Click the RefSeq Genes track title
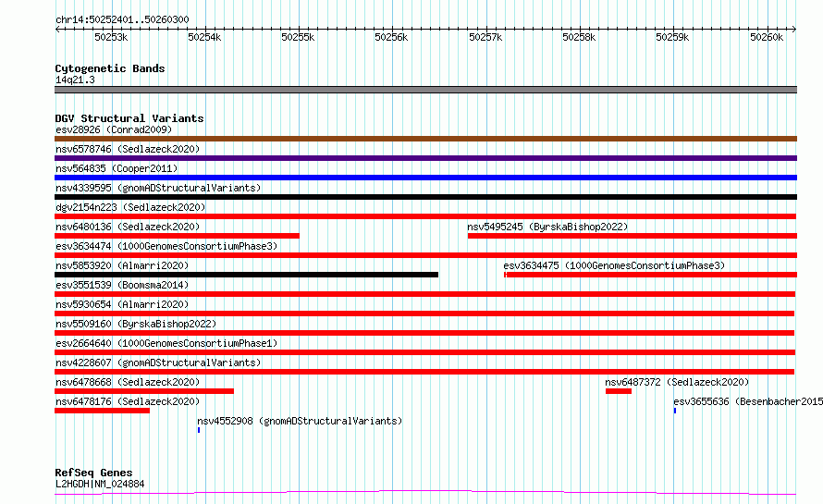 point(93,473)
